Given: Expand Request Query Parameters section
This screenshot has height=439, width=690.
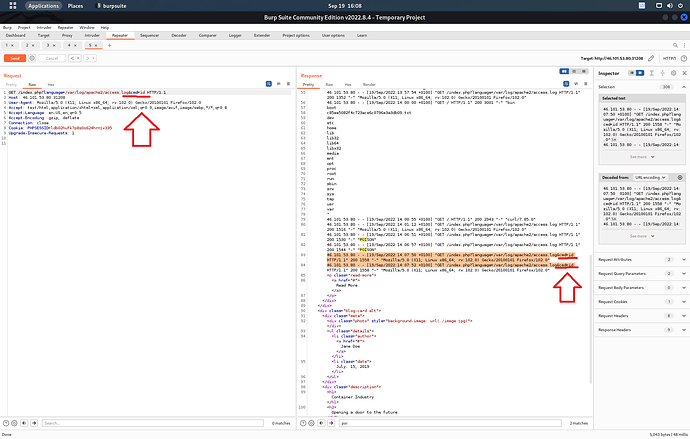Looking at the screenshot, I should pyautogui.click(x=684, y=274).
